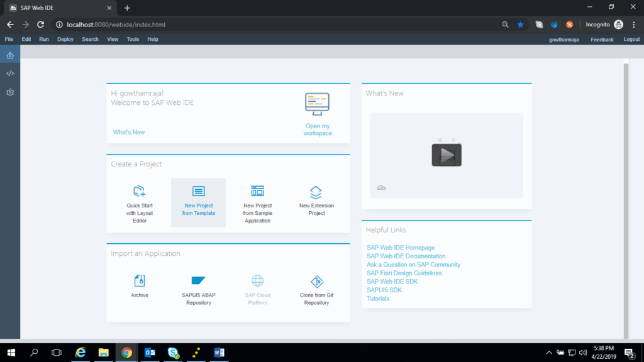
Task: Click the volume icon in system tray
Action: click(583, 353)
